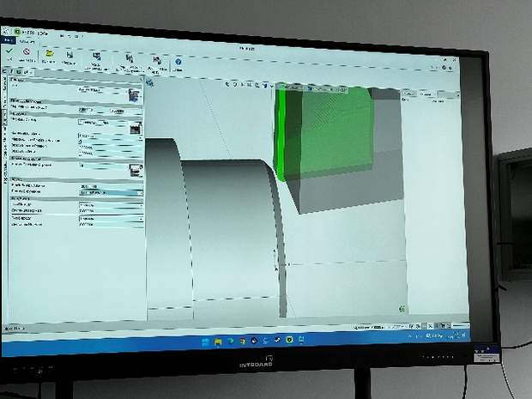Open the blue highlighted dropdown in parameters panel
Viewport: 532px width, 399px height.
coord(111,193)
